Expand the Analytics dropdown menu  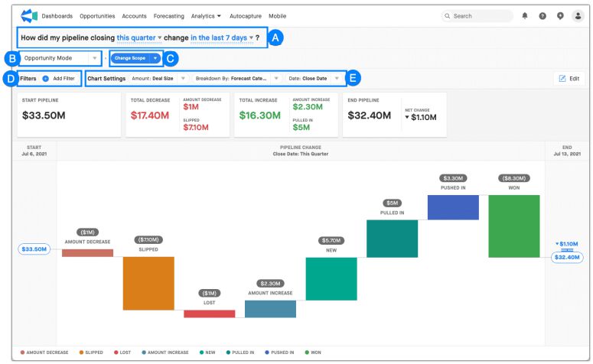click(x=206, y=16)
